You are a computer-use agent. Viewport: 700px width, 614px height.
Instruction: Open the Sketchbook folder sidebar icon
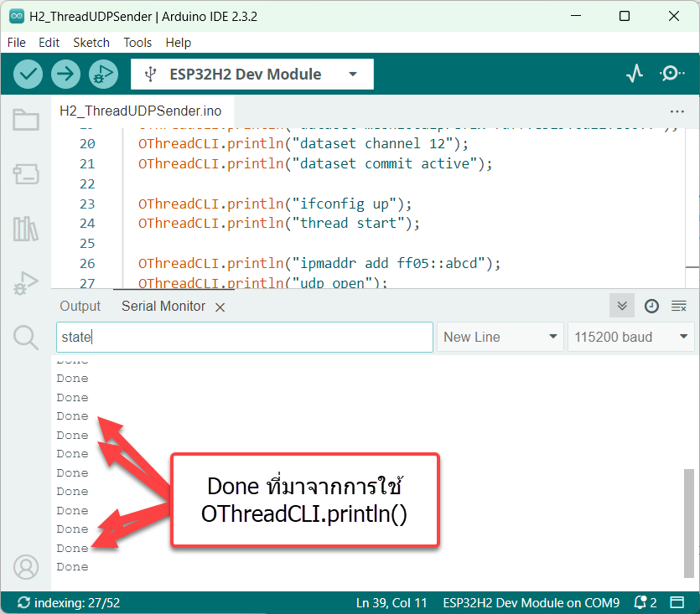tap(26, 120)
